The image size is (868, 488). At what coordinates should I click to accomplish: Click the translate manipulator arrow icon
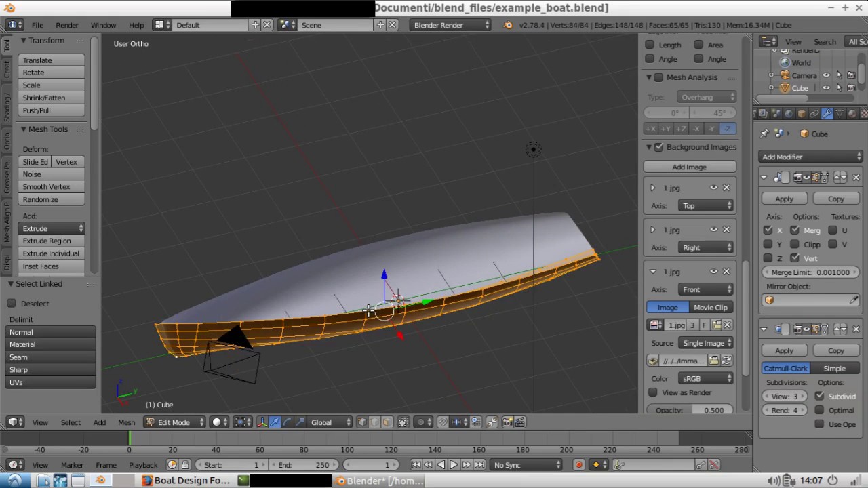[x=275, y=422]
